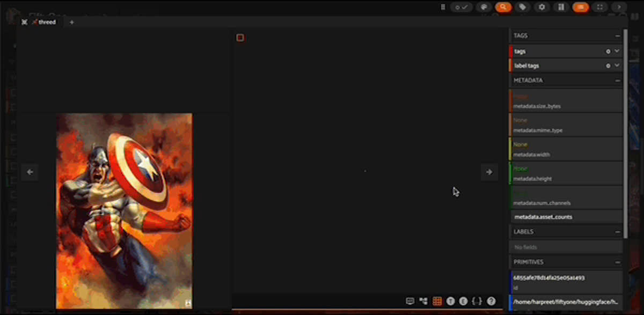
Task: Expand the label tags field chevron
Action: click(x=617, y=65)
